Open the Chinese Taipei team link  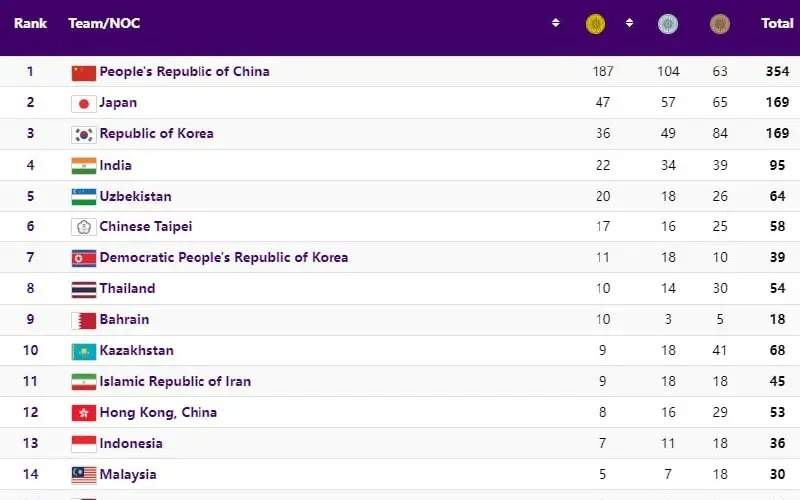pyautogui.click(x=145, y=227)
